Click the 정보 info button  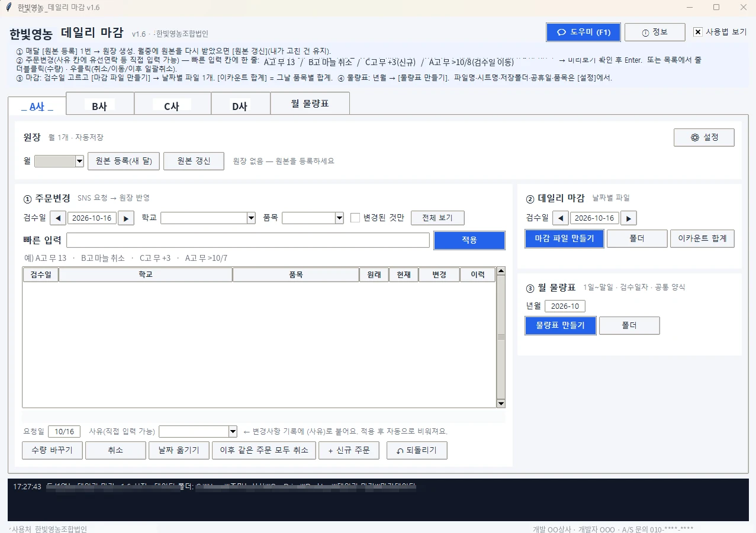click(x=655, y=32)
